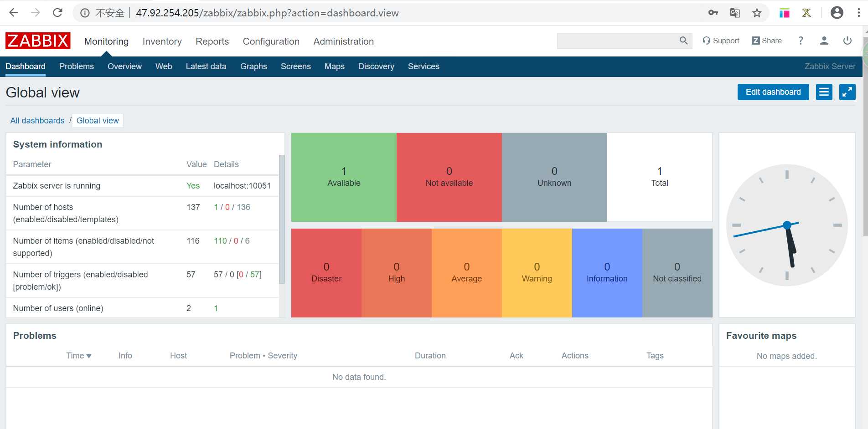Open Reports main menu
Image resolution: width=868 pixels, height=429 pixels.
coord(212,41)
